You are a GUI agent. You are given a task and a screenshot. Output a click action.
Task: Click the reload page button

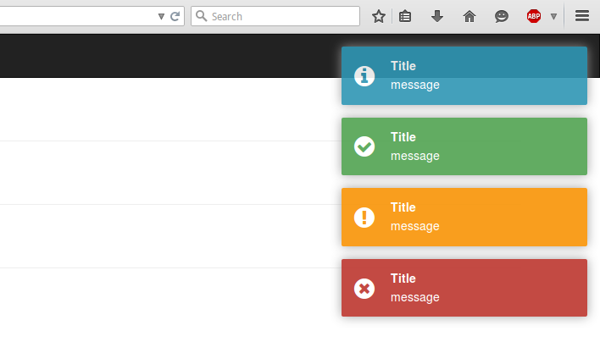click(175, 16)
